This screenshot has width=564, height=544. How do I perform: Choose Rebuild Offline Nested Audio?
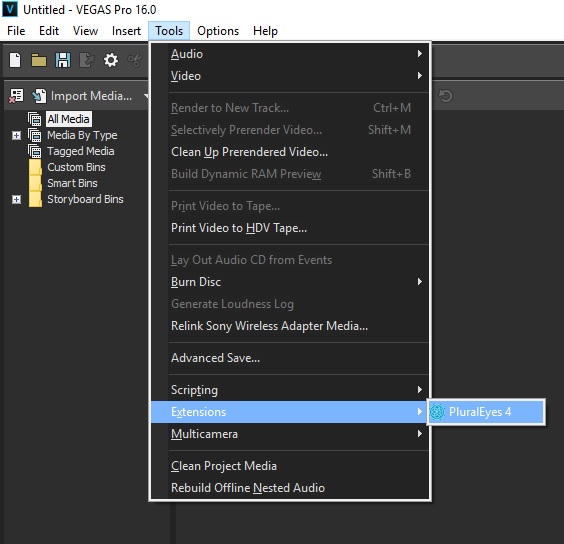(290, 488)
